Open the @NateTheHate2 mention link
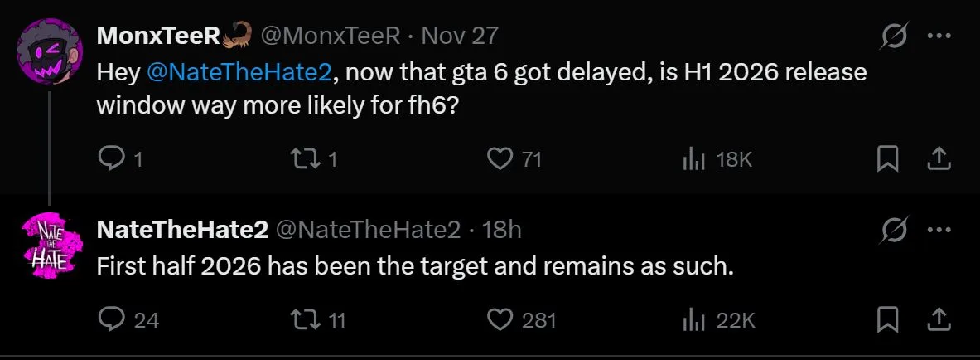The height and width of the screenshot is (360, 980). point(239,72)
